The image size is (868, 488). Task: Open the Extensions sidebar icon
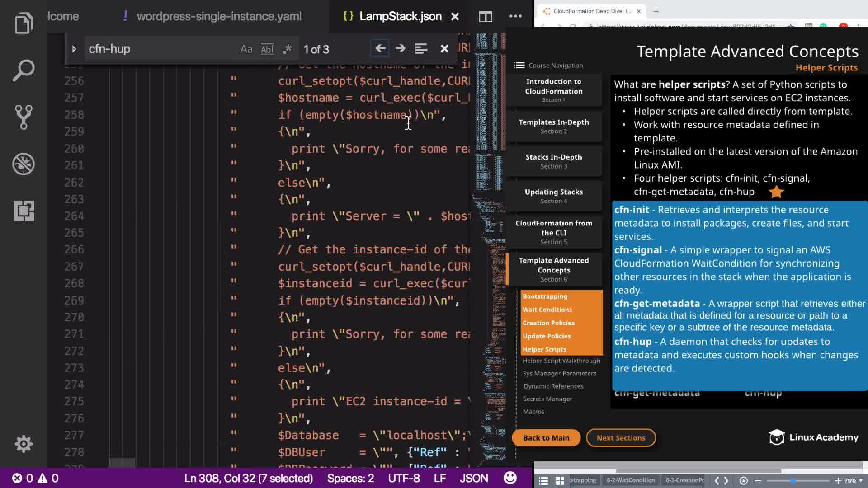click(24, 211)
